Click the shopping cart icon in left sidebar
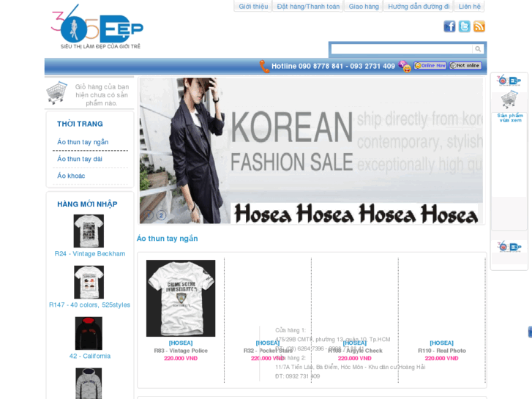The image size is (532, 399). tap(56, 92)
